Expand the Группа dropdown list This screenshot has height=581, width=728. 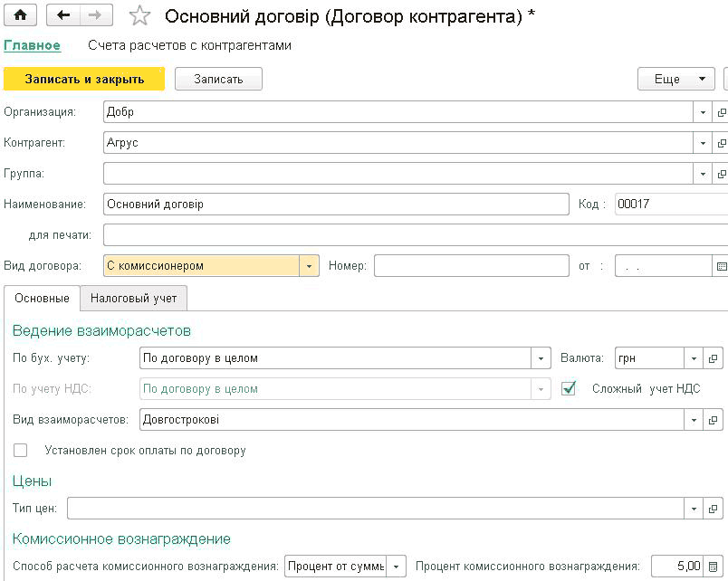[703, 174]
